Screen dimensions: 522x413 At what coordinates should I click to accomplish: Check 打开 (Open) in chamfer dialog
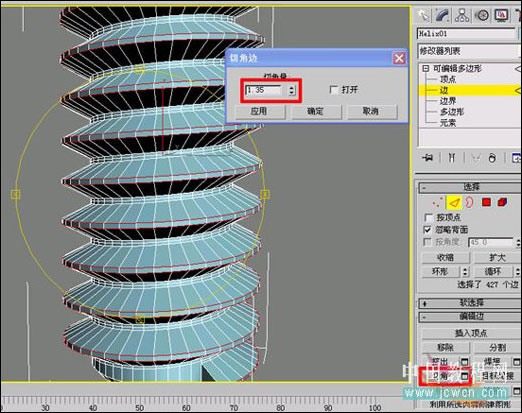[x=334, y=90]
